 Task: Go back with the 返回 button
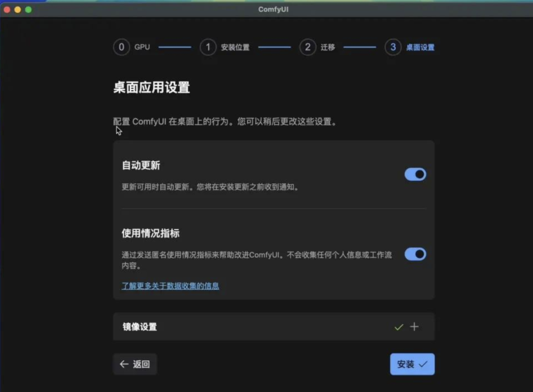pyautogui.click(x=135, y=364)
